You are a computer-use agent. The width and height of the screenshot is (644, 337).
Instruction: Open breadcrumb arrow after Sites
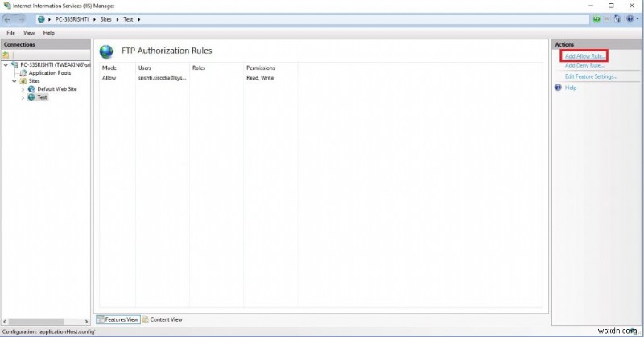[118, 19]
